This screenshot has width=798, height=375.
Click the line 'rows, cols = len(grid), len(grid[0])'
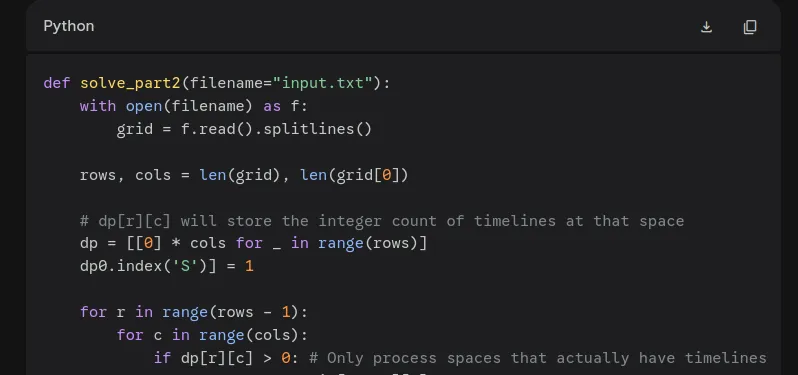coord(244,175)
